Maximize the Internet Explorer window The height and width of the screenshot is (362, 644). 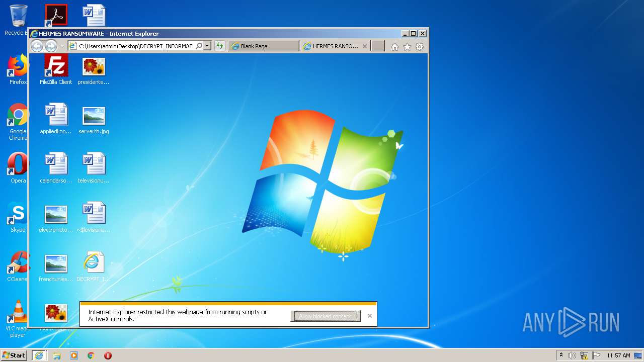tap(414, 34)
